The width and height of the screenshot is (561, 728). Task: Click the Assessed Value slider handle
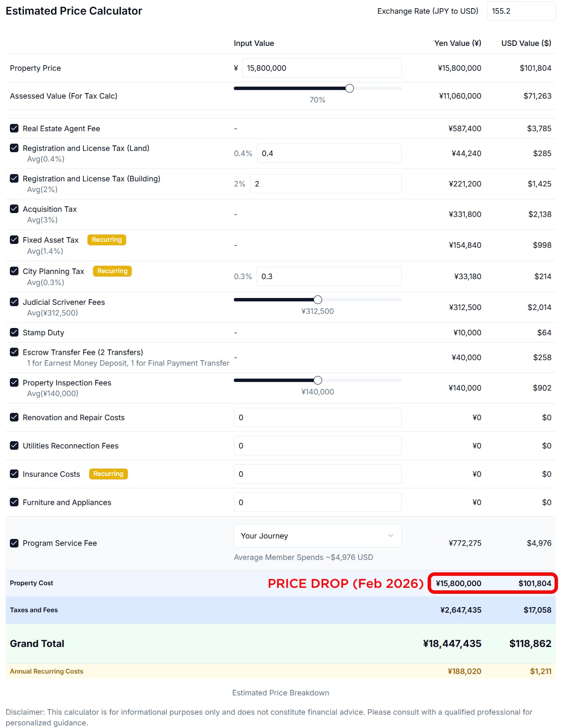pos(350,88)
